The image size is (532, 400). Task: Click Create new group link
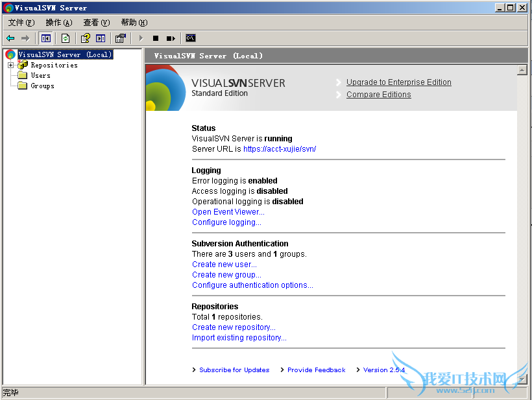(226, 275)
